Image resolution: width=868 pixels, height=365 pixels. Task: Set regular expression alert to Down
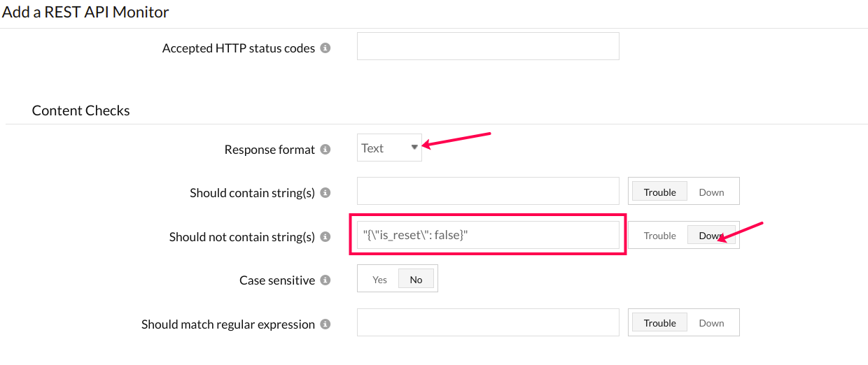point(711,323)
